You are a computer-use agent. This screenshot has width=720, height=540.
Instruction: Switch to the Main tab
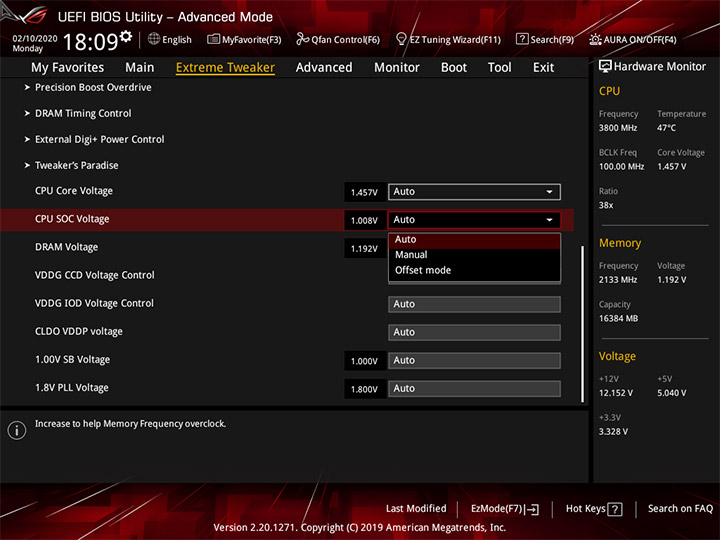click(140, 68)
